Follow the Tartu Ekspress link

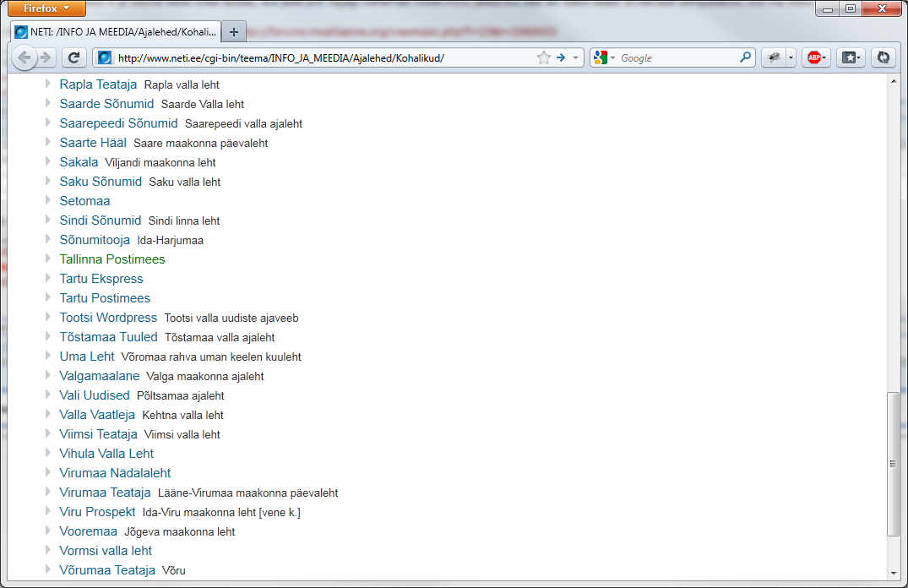101,279
